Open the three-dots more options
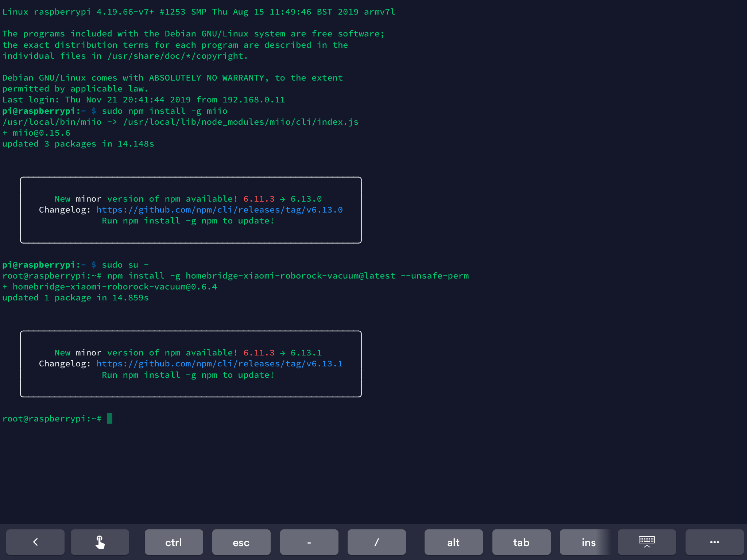The height and width of the screenshot is (560, 747). pos(714,542)
